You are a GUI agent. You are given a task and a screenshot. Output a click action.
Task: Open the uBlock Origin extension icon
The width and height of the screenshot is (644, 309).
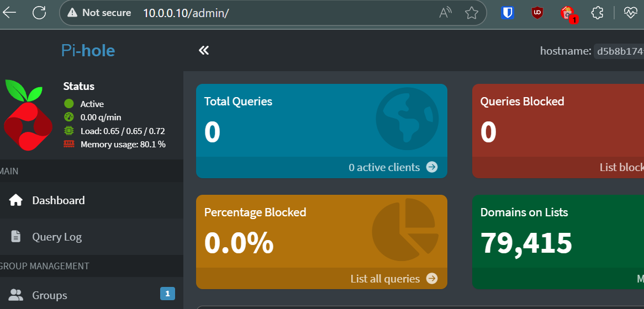click(537, 13)
